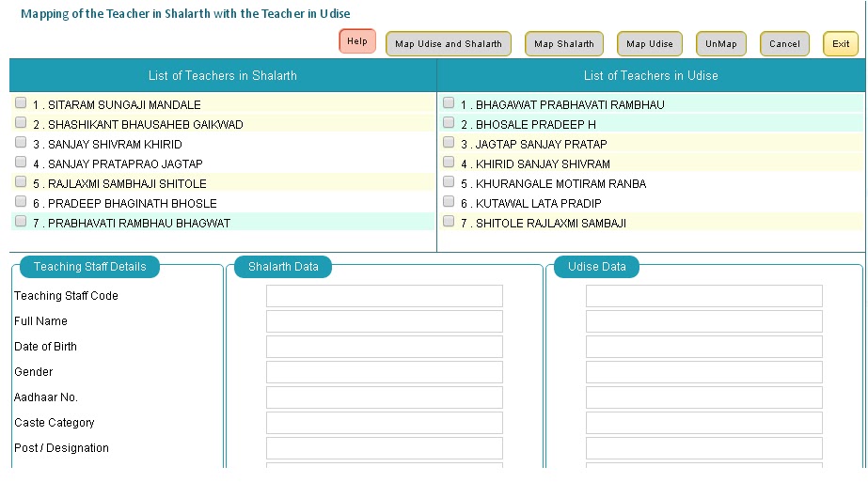Click Udise Caste Category field

click(x=704, y=423)
